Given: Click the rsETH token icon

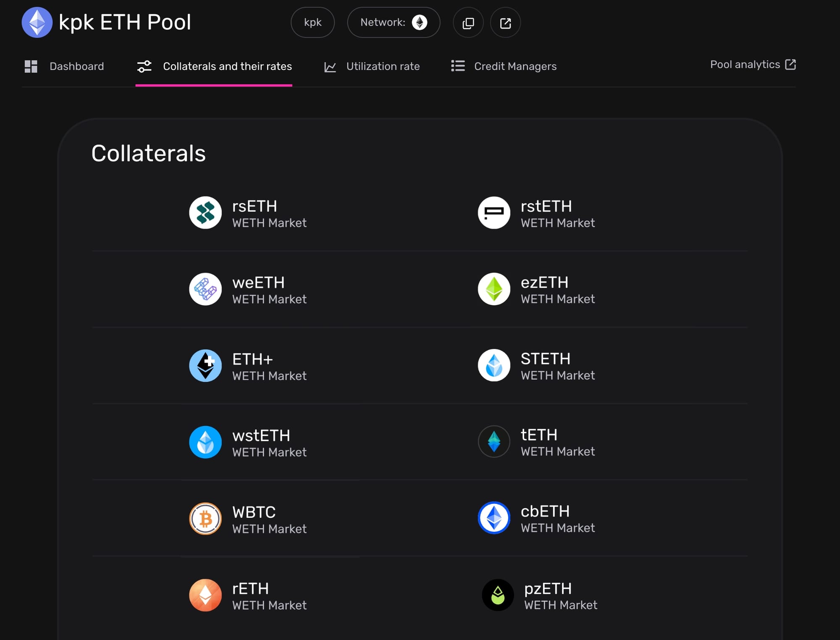Looking at the screenshot, I should tap(205, 212).
